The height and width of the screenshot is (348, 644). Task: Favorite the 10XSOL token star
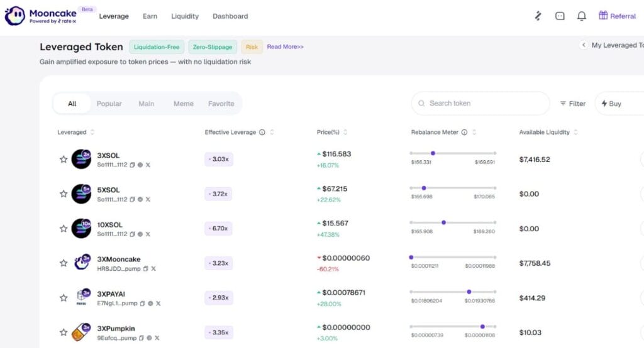[x=64, y=229]
